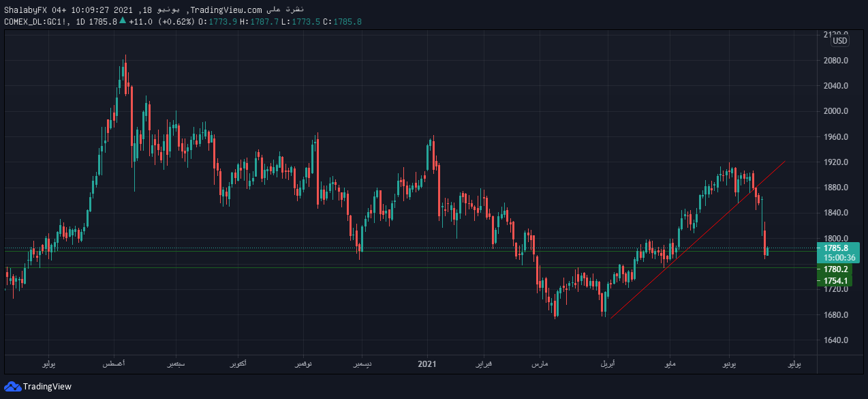Click the مارس month label on time axis
Viewport: 868px width, 399px height.
[x=541, y=365]
